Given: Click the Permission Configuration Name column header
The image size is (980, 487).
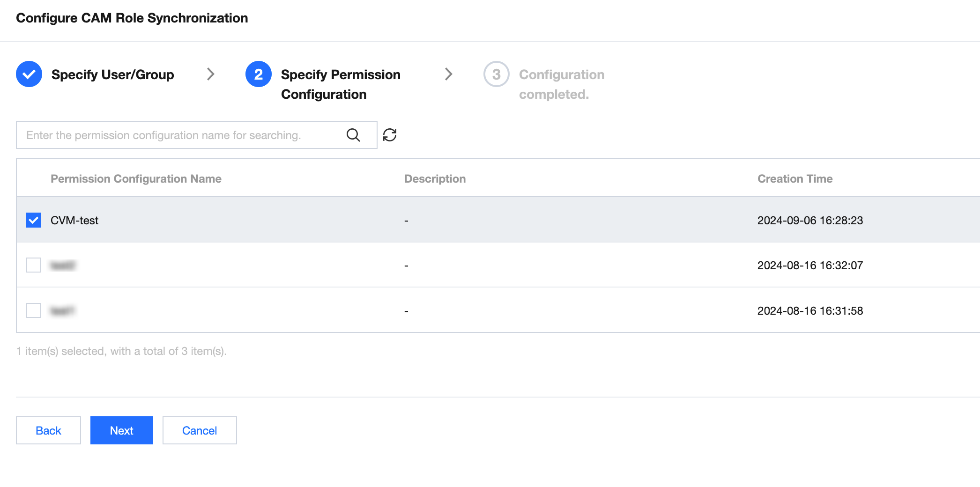Looking at the screenshot, I should [136, 179].
